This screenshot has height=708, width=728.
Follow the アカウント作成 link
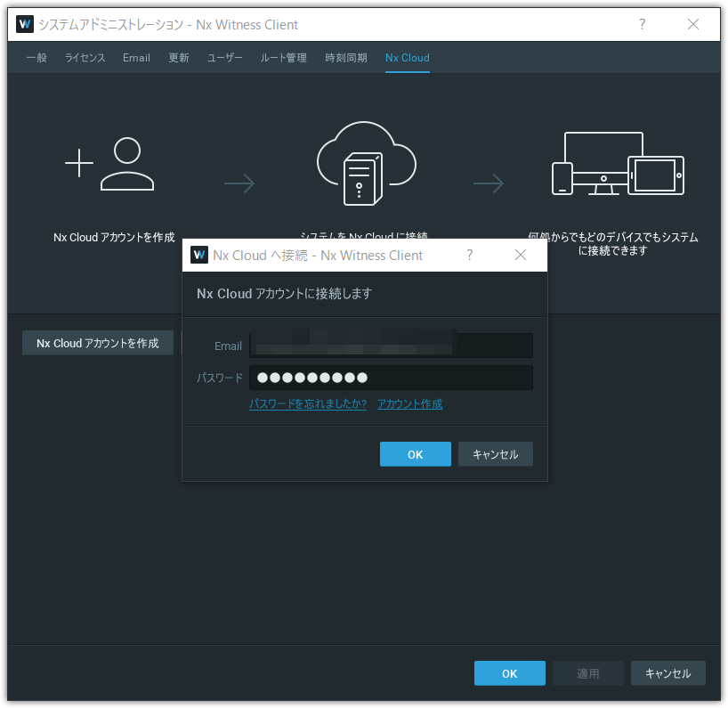[x=409, y=404]
